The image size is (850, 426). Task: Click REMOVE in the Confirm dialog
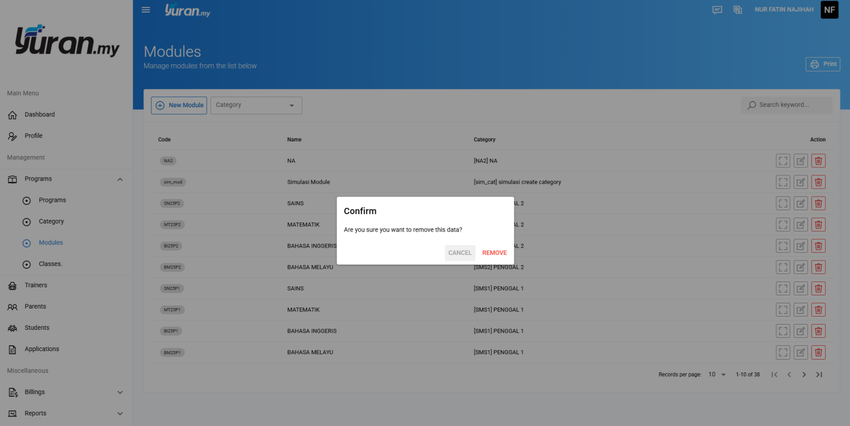coord(494,253)
